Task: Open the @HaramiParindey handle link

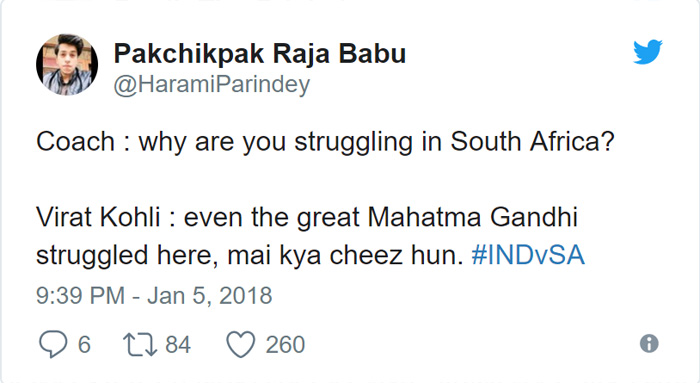Action: (x=212, y=84)
